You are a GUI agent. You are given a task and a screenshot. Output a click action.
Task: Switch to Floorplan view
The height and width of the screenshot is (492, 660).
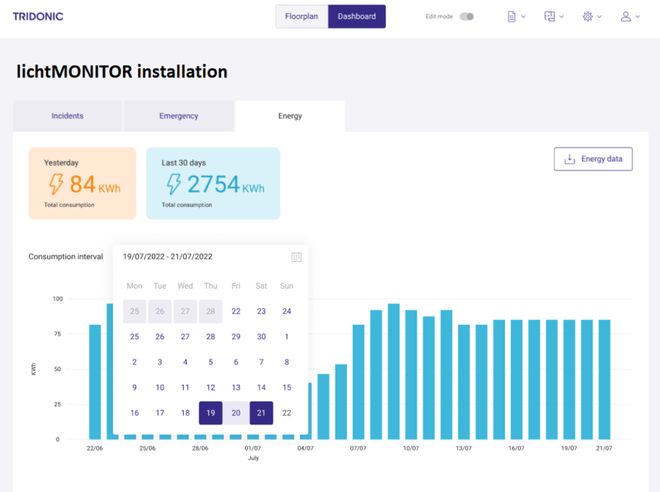pyautogui.click(x=302, y=17)
